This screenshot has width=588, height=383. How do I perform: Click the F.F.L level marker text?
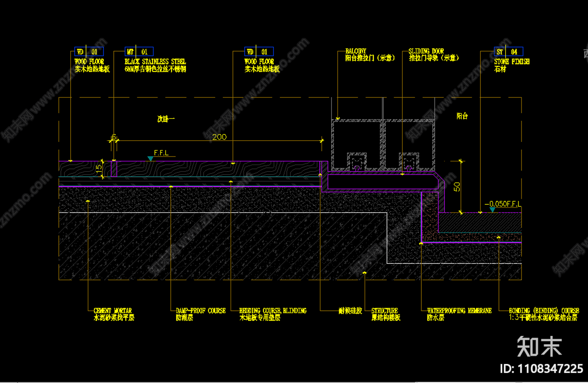(161, 153)
